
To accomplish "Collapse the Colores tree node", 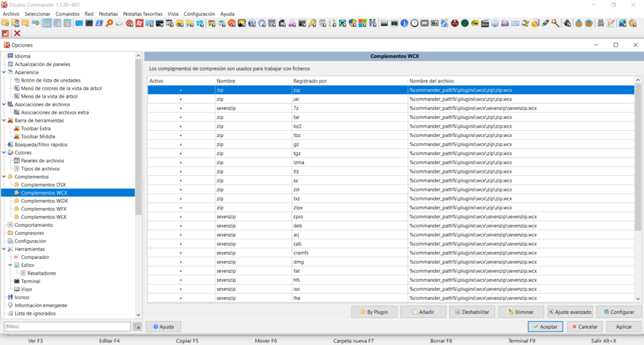I will 4,153.
